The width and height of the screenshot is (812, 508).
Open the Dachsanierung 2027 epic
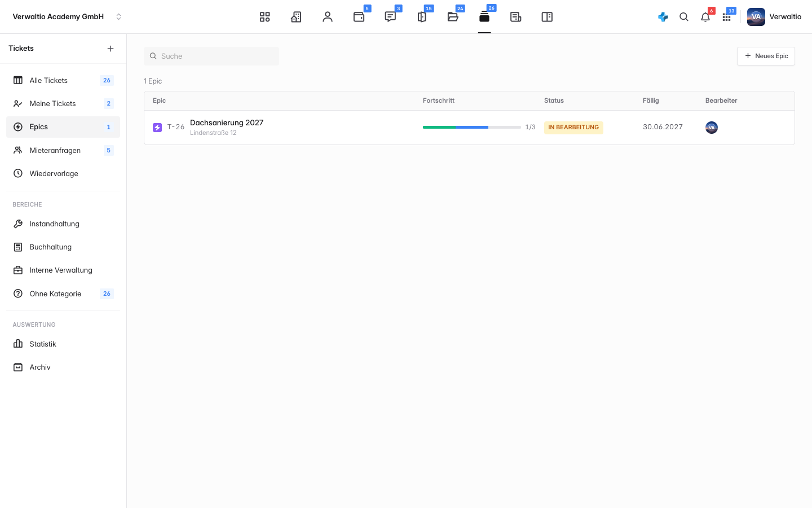(x=227, y=122)
